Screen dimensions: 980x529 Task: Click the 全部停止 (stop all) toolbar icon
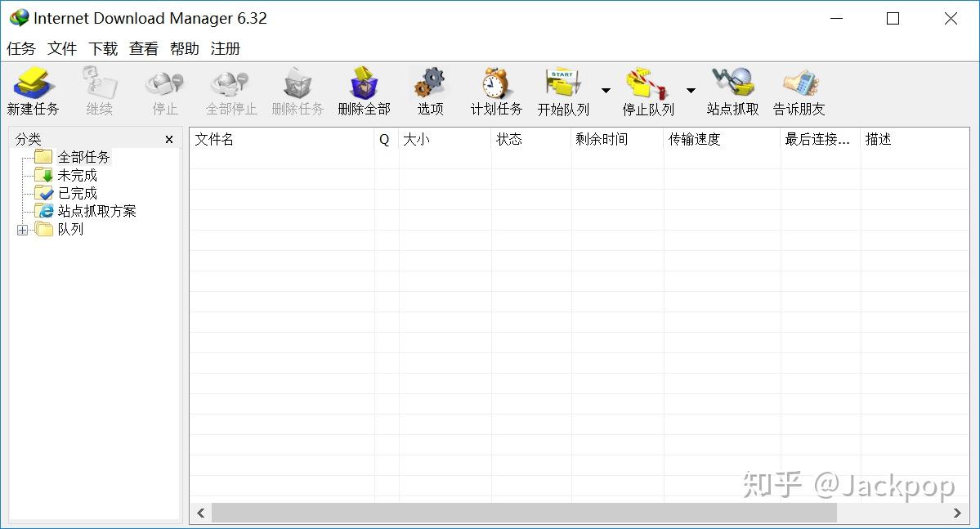(x=231, y=83)
